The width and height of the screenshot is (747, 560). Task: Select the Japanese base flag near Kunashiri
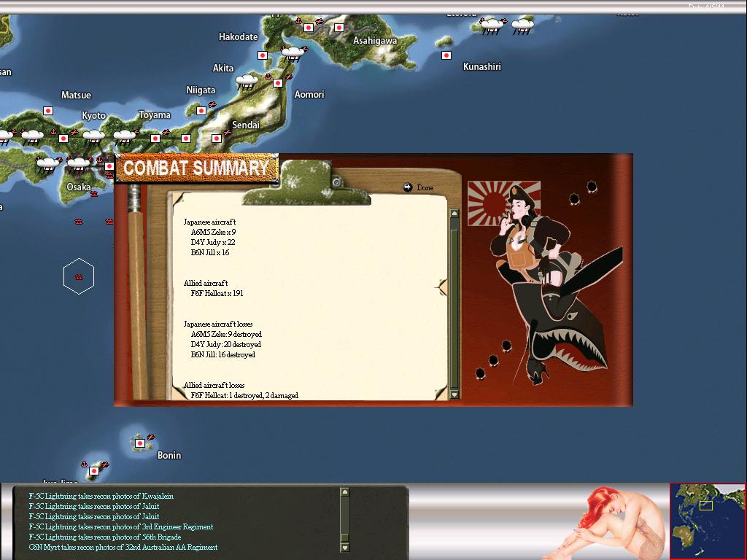(446, 55)
